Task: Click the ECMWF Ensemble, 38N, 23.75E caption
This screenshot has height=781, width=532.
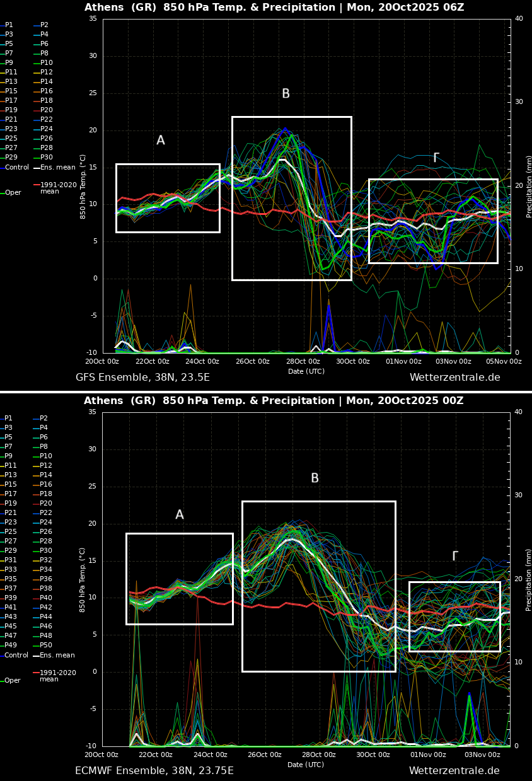Action: coord(154,771)
